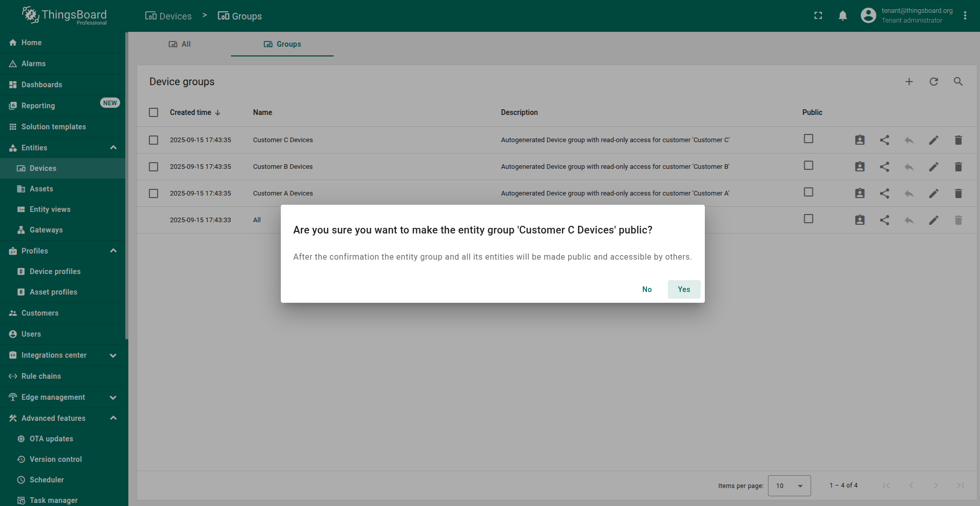This screenshot has height=506, width=980.
Task: Edit the Customer C Devices group
Action: click(x=933, y=140)
